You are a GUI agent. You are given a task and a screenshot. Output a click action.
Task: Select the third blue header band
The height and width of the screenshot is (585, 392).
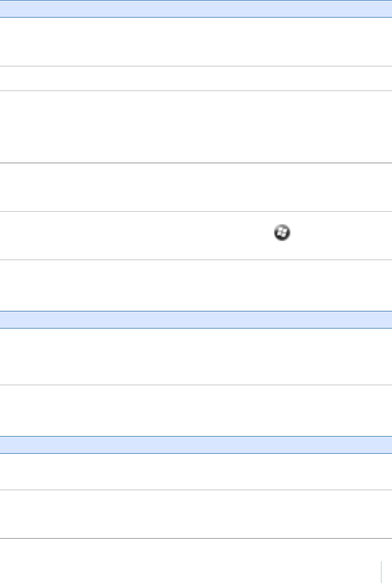(196, 444)
